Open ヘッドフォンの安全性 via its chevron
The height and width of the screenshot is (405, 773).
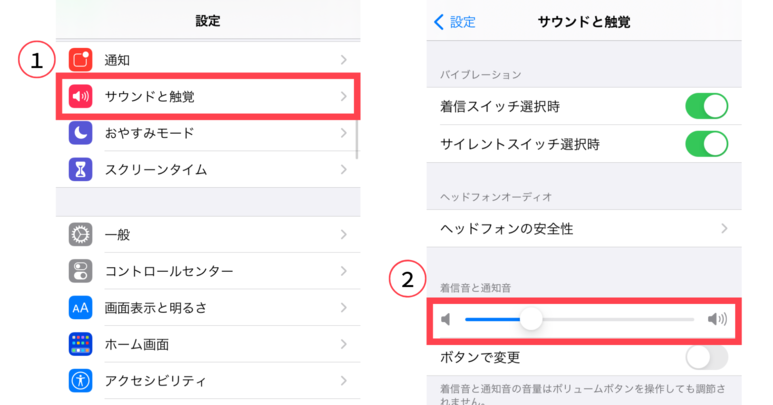724,229
